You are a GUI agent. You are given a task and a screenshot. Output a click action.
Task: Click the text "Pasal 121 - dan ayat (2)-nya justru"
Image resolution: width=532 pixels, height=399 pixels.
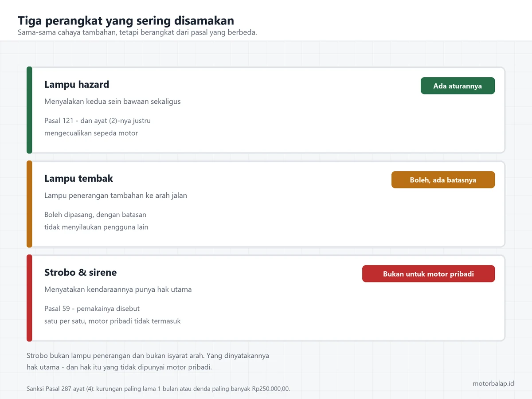point(98,121)
